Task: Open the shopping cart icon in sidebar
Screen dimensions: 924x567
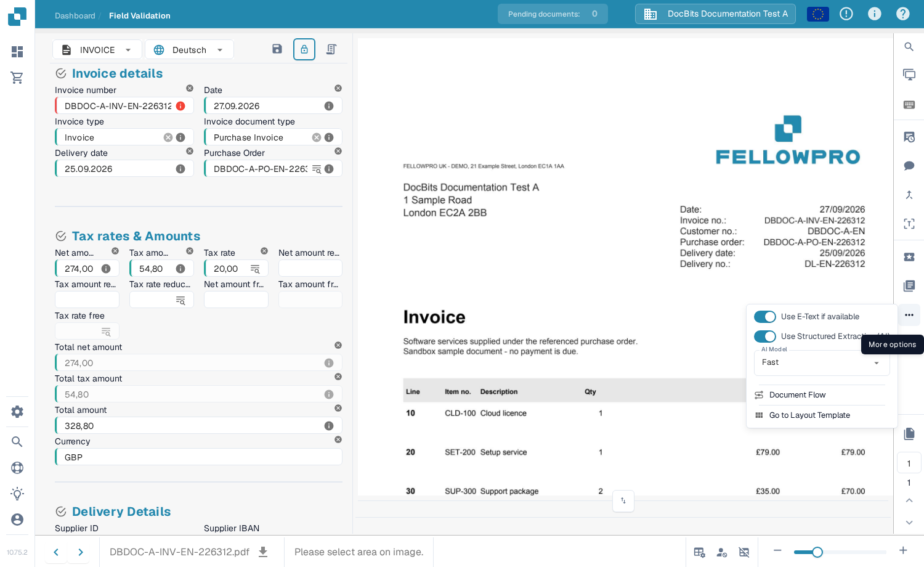Action: [17, 78]
